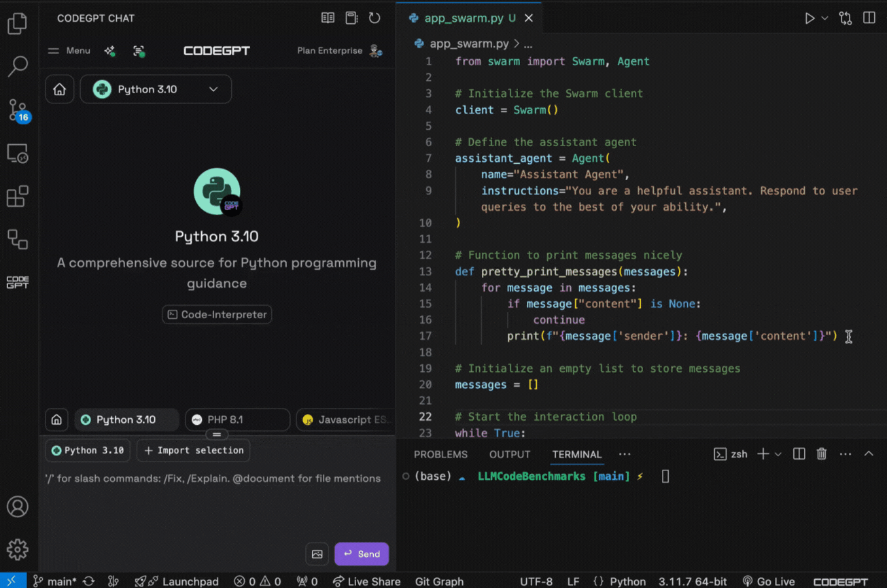Select the Javascript ES agent chip
The image size is (887, 588).
345,420
